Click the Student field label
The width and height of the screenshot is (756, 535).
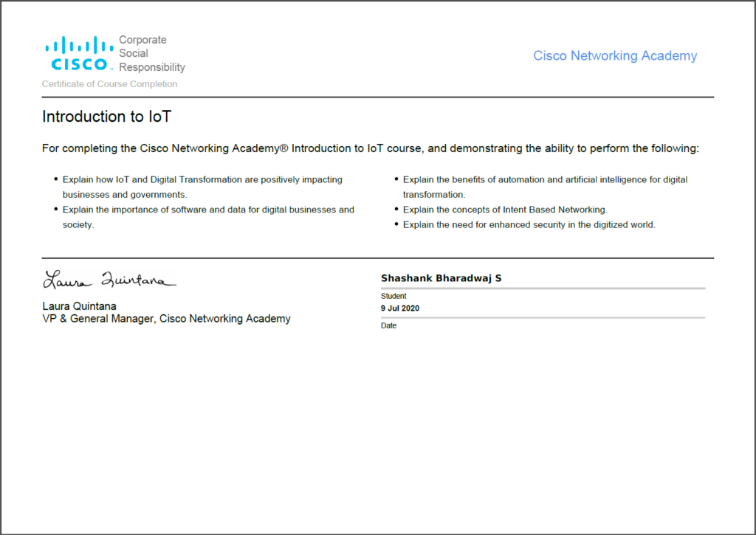[x=394, y=296]
